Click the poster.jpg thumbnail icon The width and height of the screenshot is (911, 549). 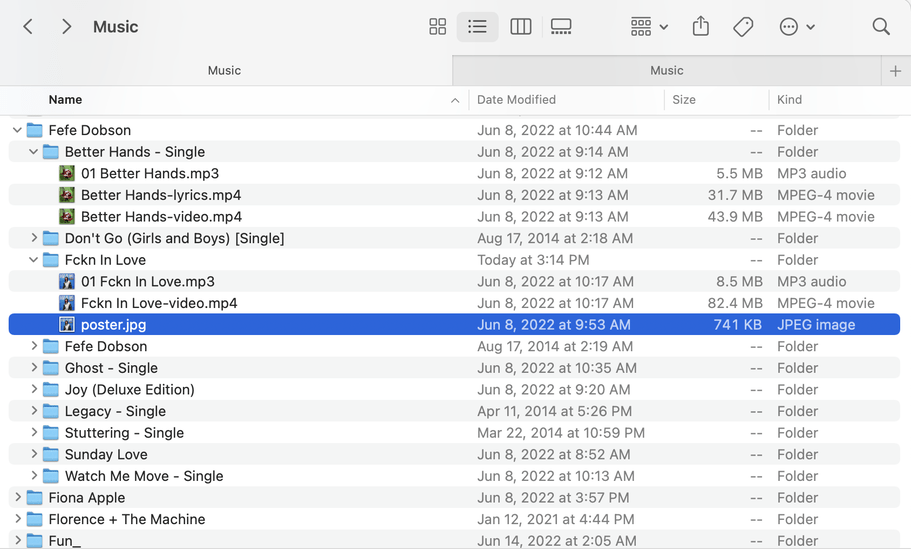[67, 324]
